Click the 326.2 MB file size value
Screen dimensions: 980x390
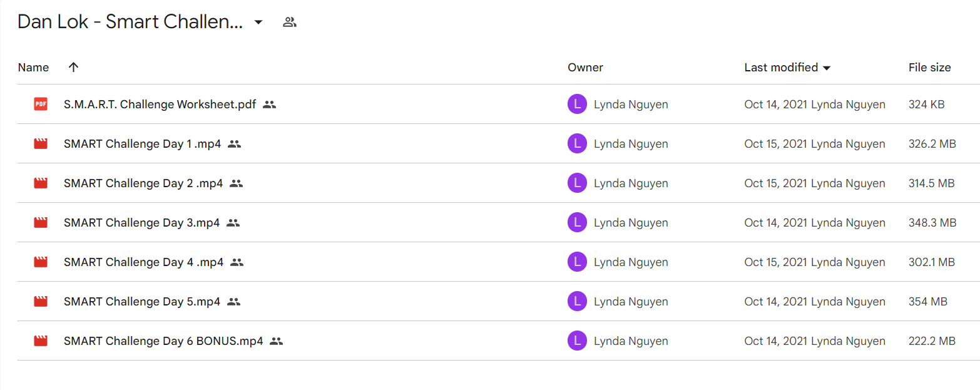point(932,144)
